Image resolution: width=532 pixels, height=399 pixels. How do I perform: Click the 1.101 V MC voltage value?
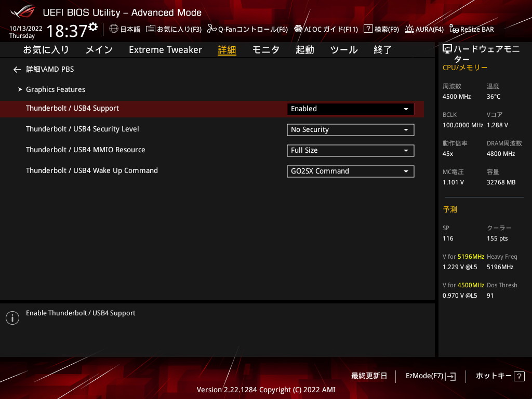click(453, 182)
